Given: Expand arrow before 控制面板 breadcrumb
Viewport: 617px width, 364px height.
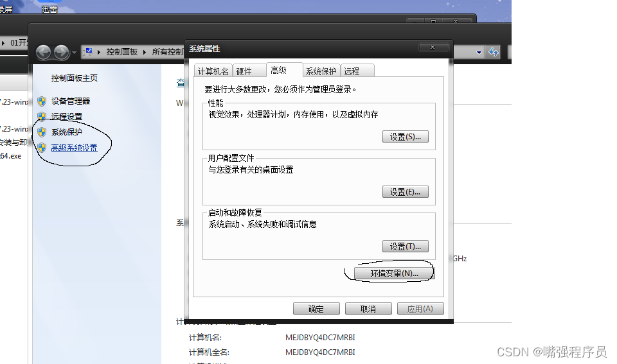Looking at the screenshot, I should pos(98,52).
